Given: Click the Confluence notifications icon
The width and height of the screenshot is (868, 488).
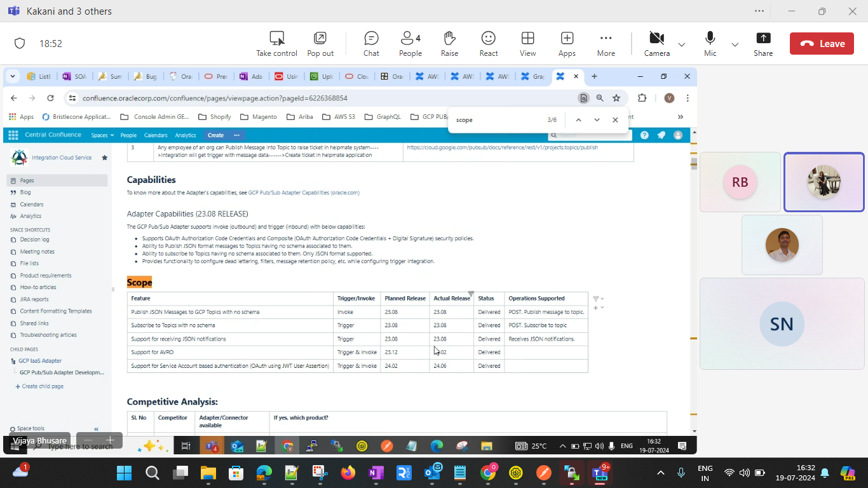Looking at the screenshot, I should [x=661, y=135].
